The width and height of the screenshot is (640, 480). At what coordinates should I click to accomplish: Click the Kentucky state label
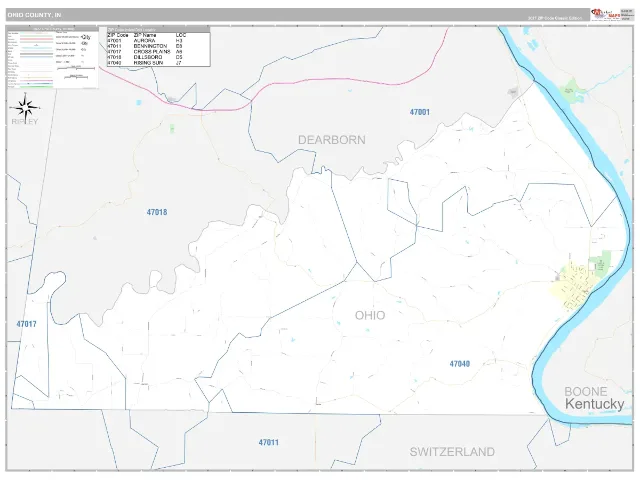pyautogui.click(x=595, y=404)
